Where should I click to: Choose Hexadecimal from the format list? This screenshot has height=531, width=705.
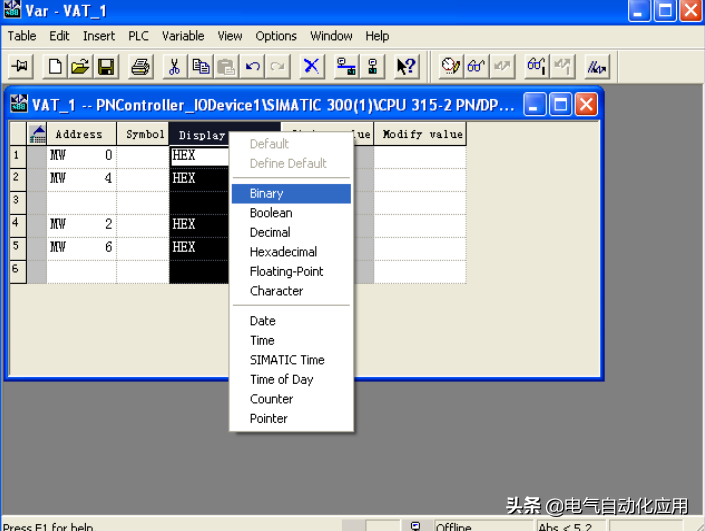coord(283,252)
